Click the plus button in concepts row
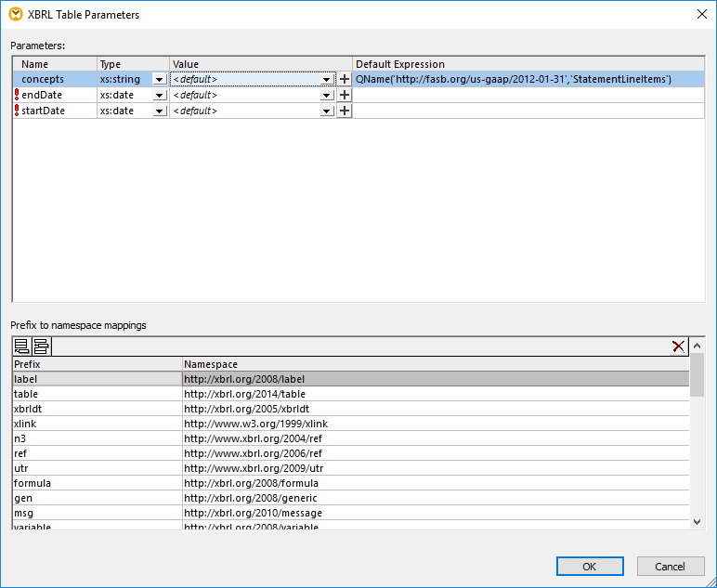 click(345, 80)
